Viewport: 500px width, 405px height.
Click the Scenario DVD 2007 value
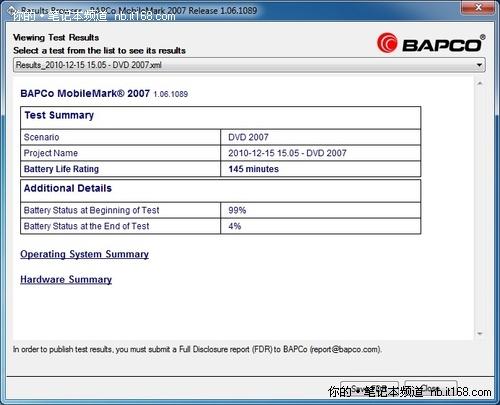coord(248,137)
